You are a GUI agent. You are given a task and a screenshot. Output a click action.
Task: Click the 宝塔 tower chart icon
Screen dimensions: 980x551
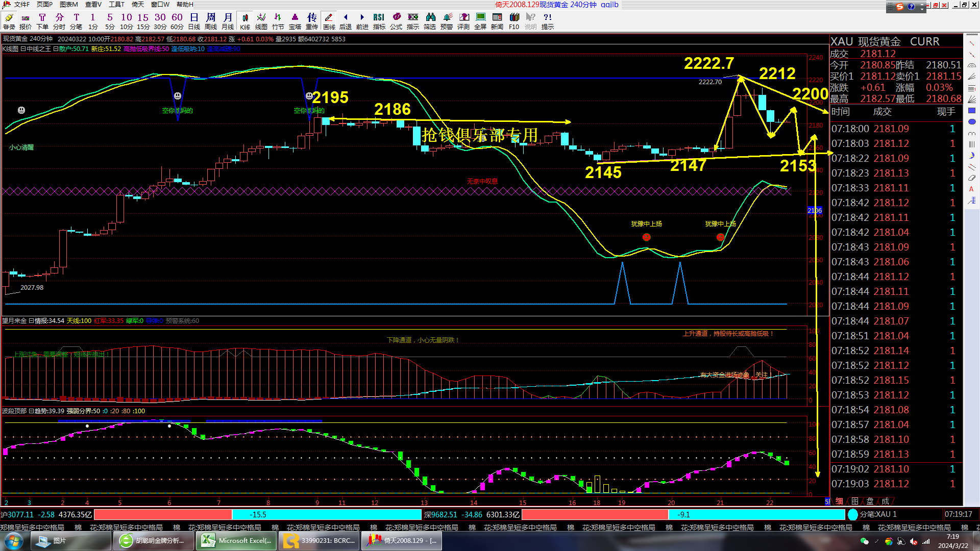point(295,21)
